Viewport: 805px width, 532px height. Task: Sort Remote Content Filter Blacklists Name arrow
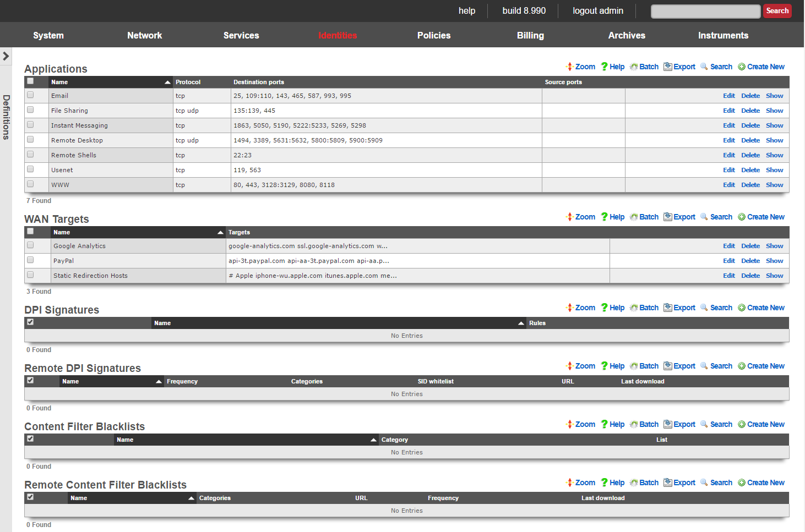click(191, 498)
